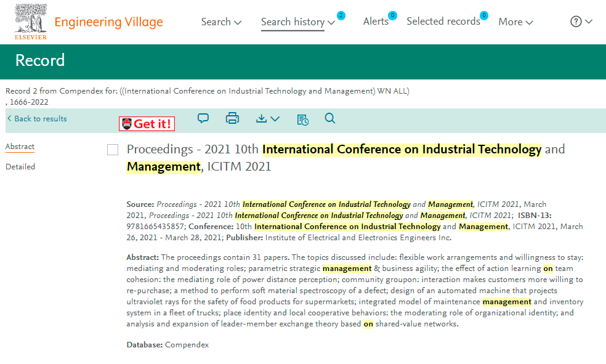
Task: Click the download arrow icon
Action: point(261,118)
